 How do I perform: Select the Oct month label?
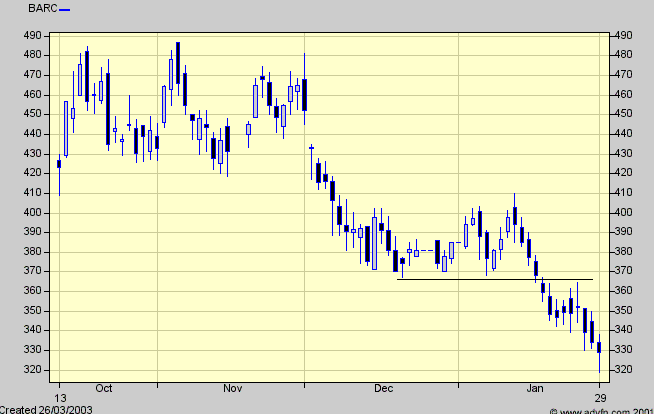click(x=103, y=387)
